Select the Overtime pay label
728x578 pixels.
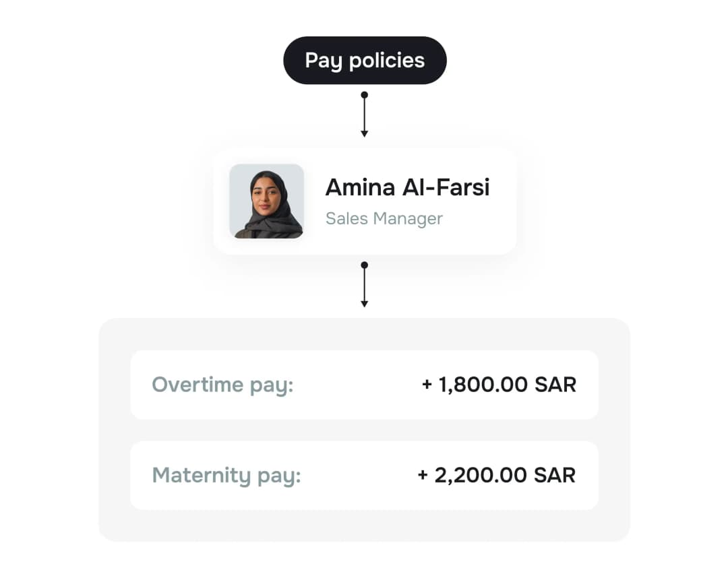tap(223, 385)
